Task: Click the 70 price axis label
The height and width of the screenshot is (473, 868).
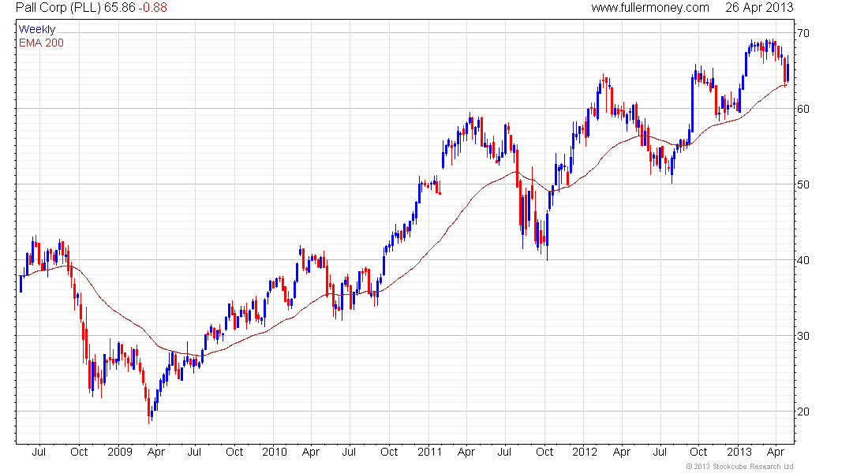Action: [x=803, y=33]
